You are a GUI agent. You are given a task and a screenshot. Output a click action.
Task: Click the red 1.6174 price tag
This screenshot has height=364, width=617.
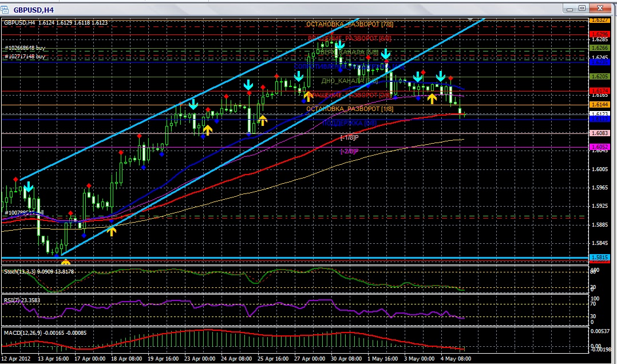[x=599, y=91]
